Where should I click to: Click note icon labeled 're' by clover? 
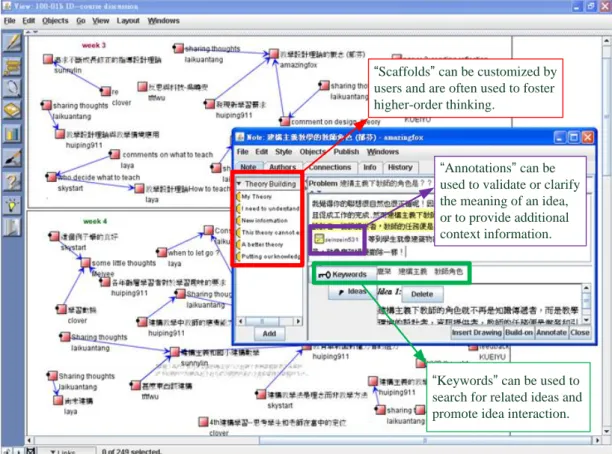click(105, 91)
